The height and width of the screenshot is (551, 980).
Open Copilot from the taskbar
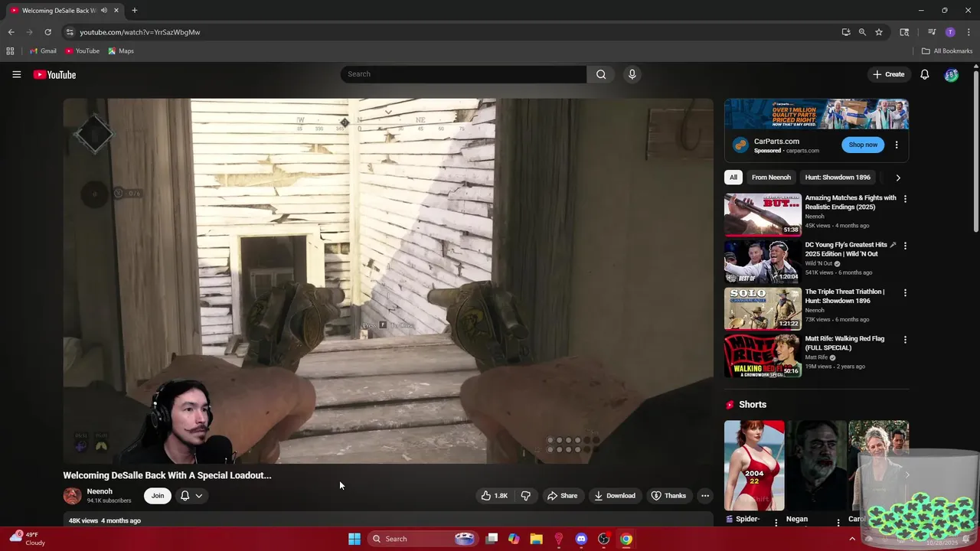coord(514,539)
